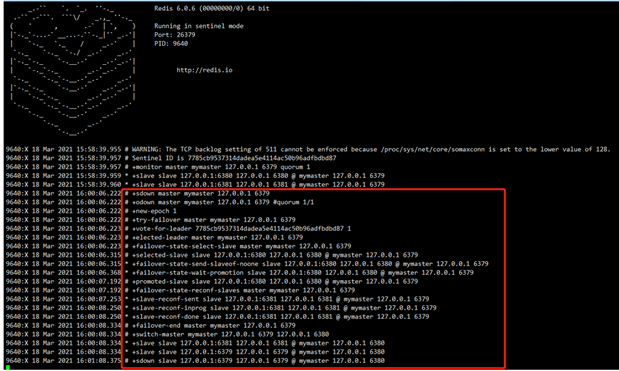Click the "+selected-slave slave 127.0.0.1:6380" entry
The image size is (619, 371).
point(212,255)
